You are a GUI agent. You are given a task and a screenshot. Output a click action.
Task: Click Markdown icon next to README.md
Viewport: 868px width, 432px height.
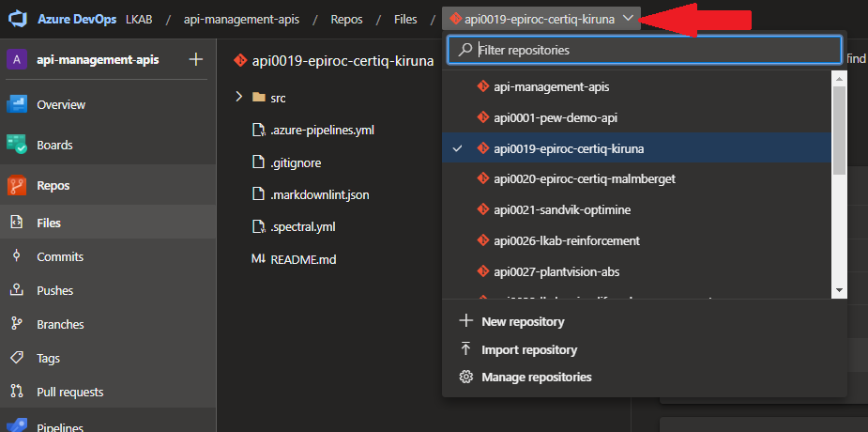(x=258, y=258)
